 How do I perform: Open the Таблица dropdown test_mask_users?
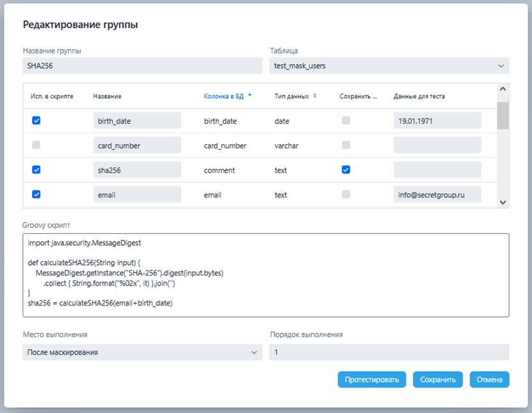coord(389,65)
